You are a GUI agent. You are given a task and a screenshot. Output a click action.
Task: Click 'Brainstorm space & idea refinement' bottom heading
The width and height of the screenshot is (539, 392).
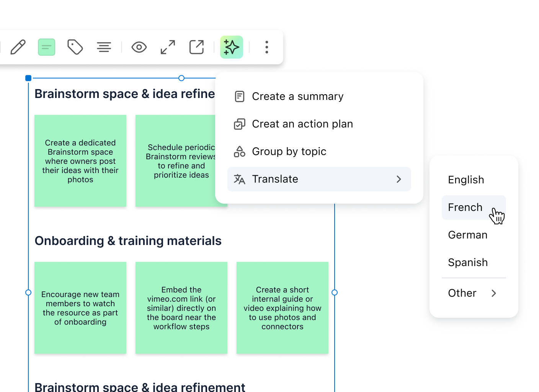pyautogui.click(x=140, y=387)
